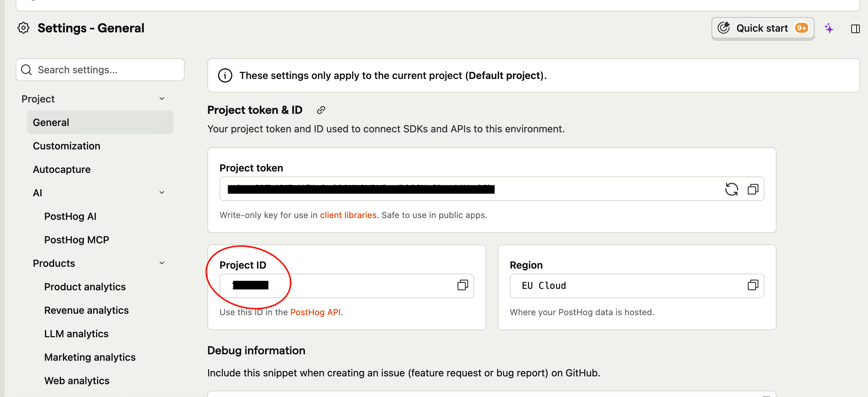Collapse the AI settings group
Screen dimensions: 868x397
click(x=162, y=193)
